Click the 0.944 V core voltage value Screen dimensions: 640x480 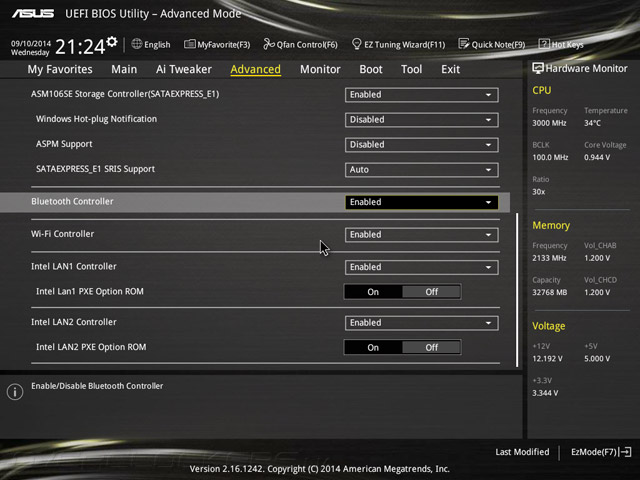[597, 157]
